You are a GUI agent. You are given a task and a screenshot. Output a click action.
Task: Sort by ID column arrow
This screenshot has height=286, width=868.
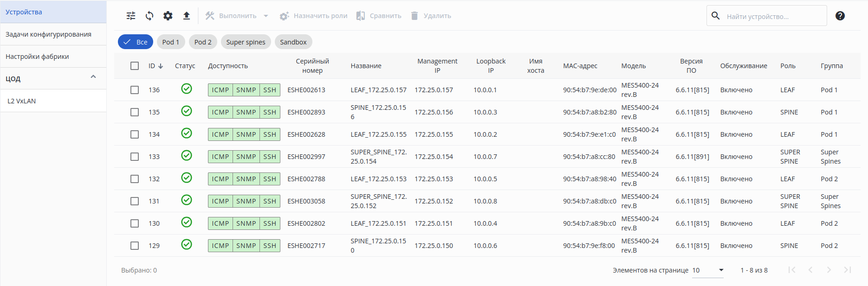pos(161,66)
